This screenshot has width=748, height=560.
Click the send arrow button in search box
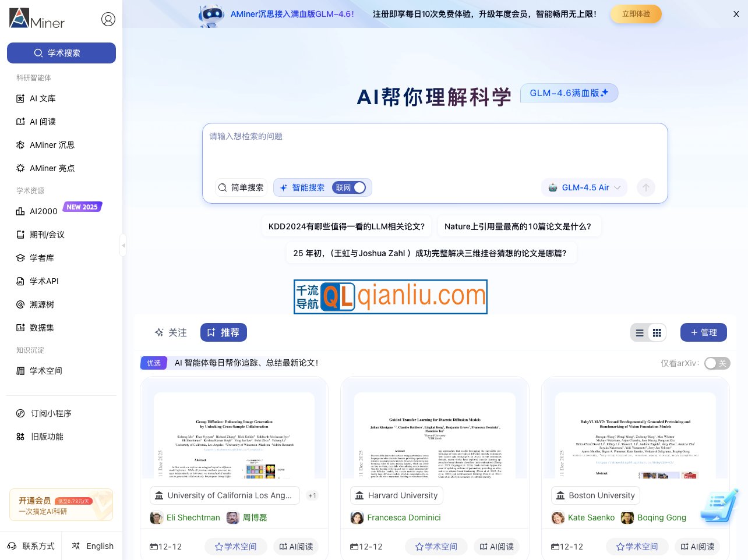pos(645,187)
